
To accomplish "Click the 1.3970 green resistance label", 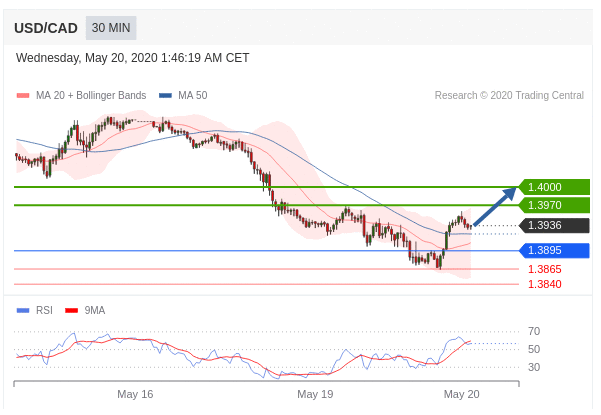I will coord(554,205).
